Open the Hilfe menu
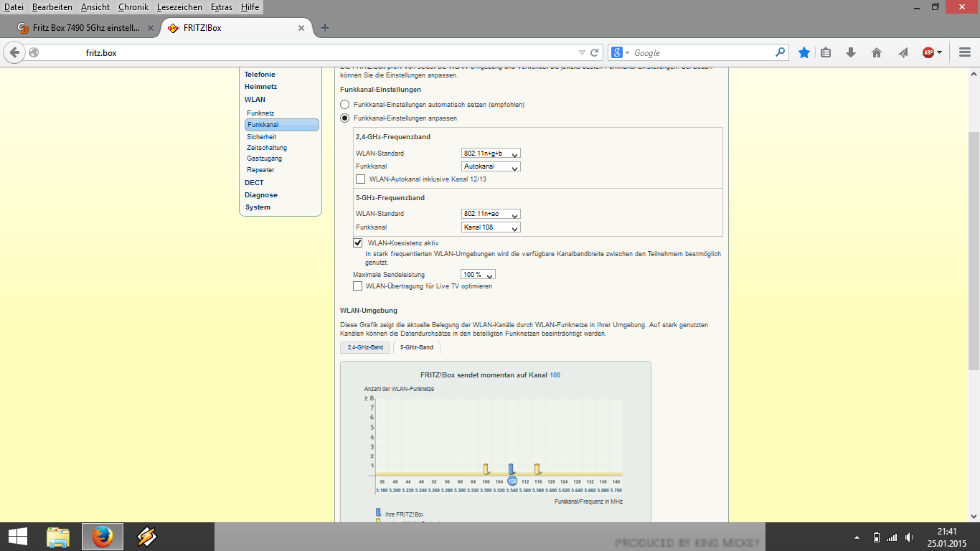Screen dimensions: 980x551 click(x=250, y=6)
